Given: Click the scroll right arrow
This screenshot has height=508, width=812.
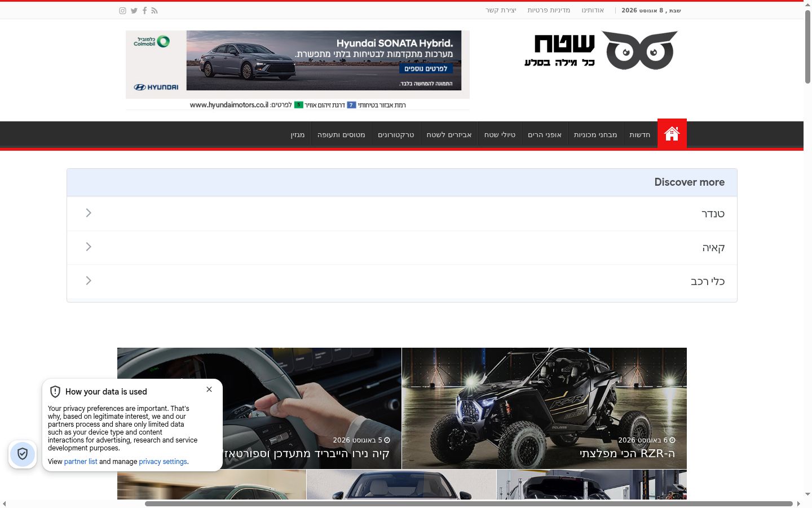Looking at the screenshot, I should point(798,503).
